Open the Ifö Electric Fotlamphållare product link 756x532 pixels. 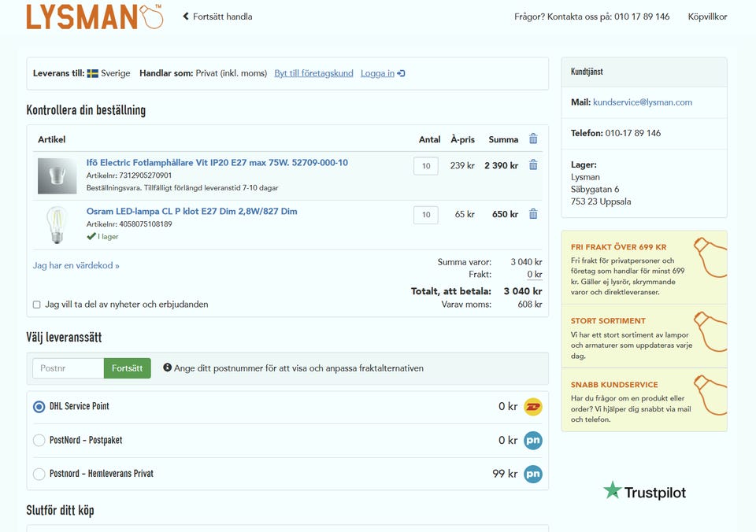(x=217, y=162)
